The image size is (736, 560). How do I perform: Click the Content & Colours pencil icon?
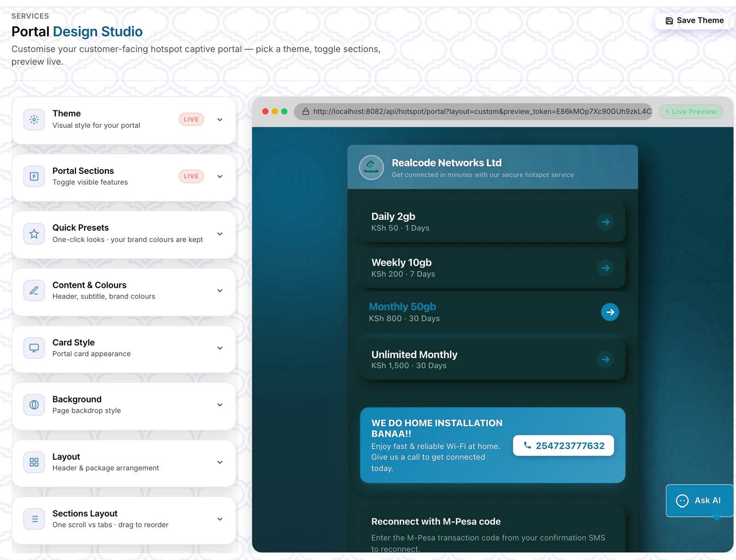(x=34, y=291)
